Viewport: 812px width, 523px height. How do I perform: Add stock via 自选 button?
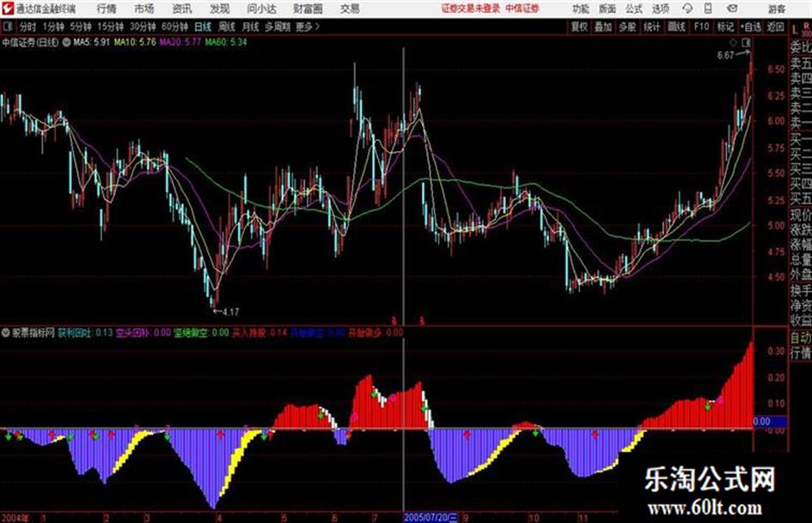click(x=750, y=27)
